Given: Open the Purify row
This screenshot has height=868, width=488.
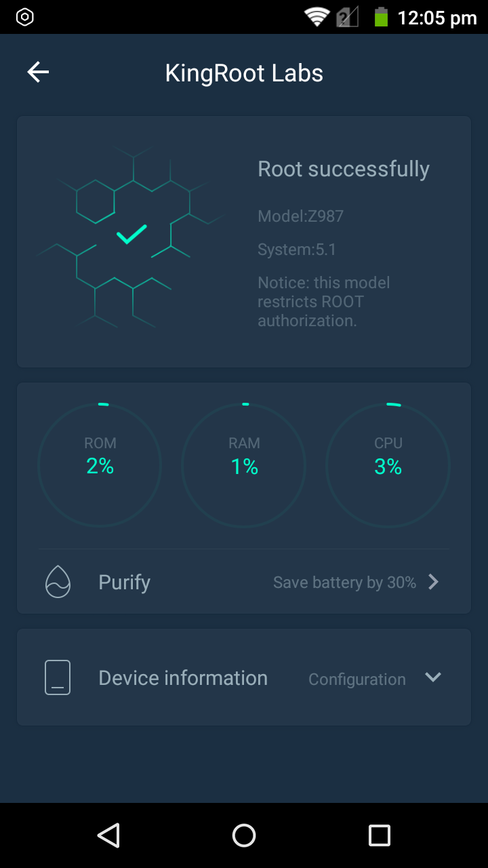Looking at the screenshot, I should [x=244, y=582].
